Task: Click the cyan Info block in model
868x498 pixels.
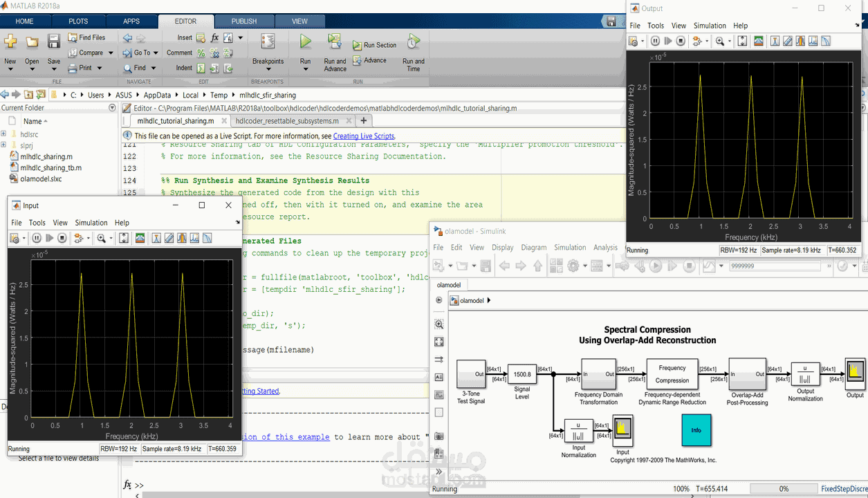Action: [696, 430]
